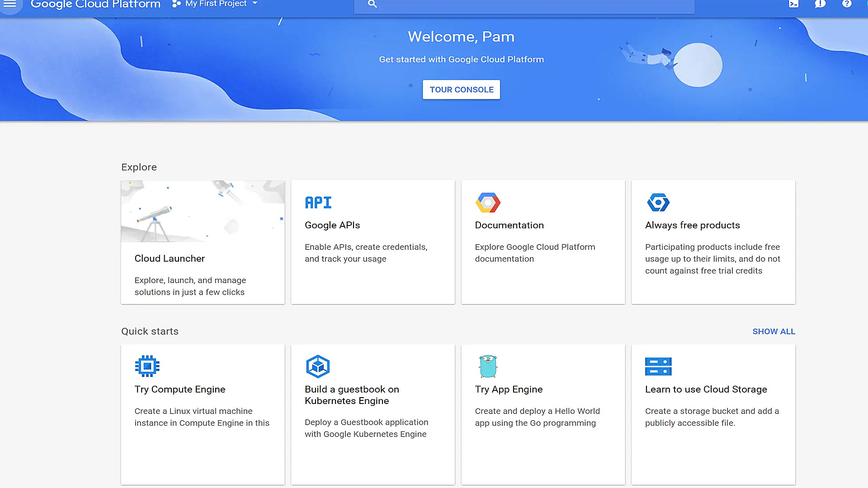Activate the Cloud Shell icon
The height and width of the screenshot is (488, 868).
[x=793, y=4]
